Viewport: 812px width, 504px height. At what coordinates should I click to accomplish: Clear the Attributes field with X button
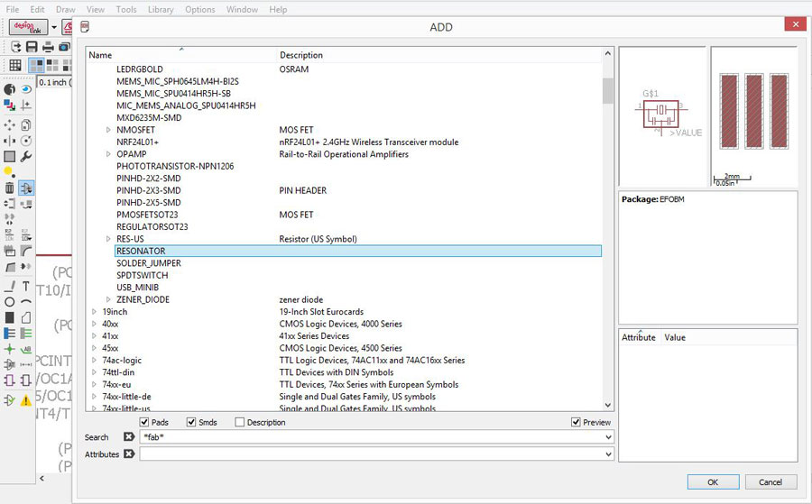129,454
